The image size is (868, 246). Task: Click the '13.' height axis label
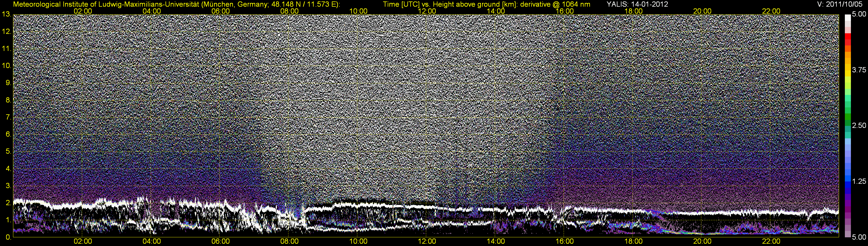coord(6,14)
